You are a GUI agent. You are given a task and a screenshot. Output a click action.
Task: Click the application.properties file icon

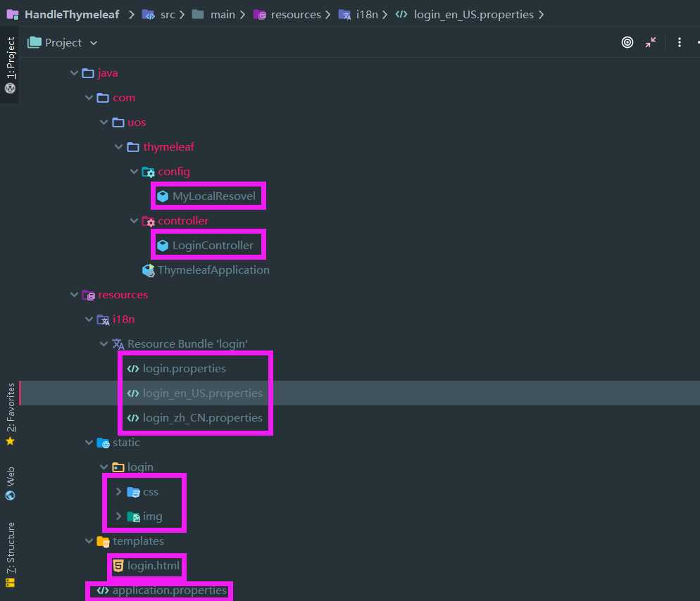[103, 590]
